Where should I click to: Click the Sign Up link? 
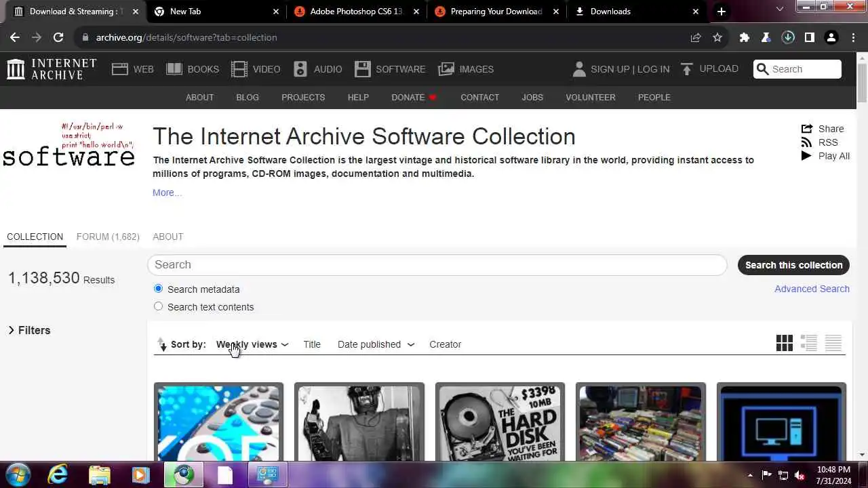click(x=610, y=69)
